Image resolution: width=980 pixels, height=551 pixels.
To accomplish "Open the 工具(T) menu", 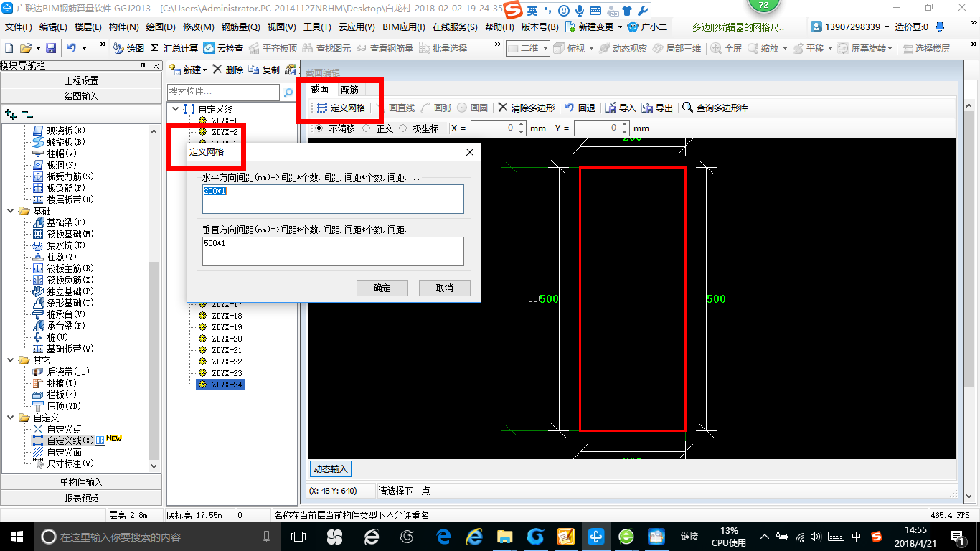I will point(317,27).
